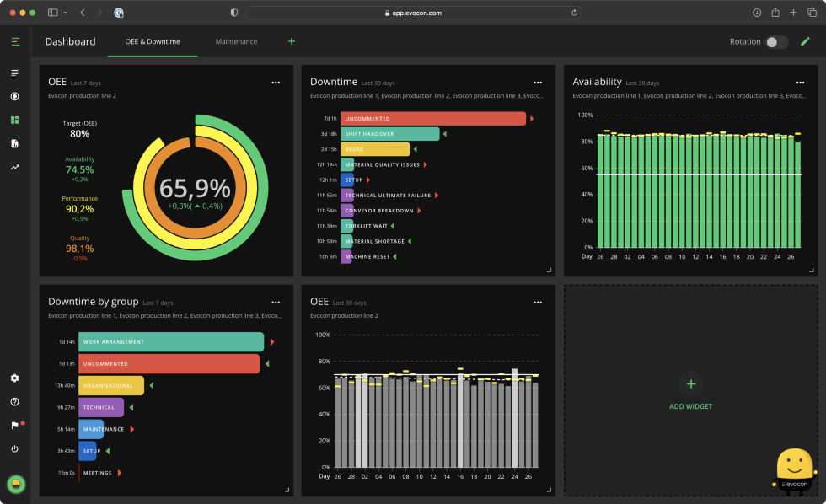
Task: Expand the sidebar hamburger menu
Action: [15, 41]
